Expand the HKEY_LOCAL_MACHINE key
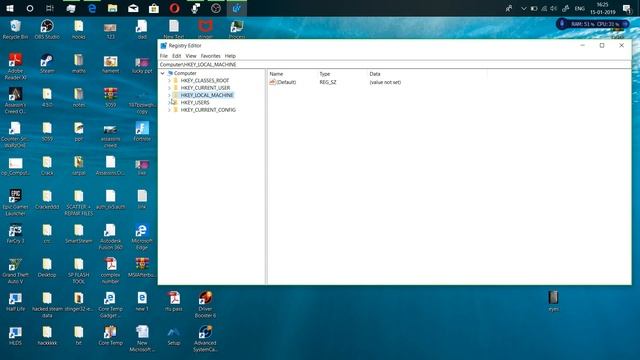This screenshot has width=640, height=360. 169,96
